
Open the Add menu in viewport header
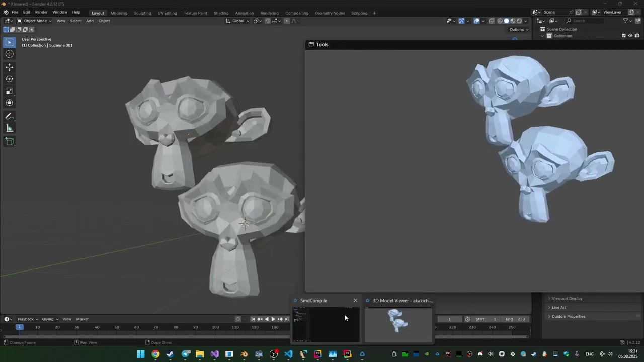click(90, 21)
